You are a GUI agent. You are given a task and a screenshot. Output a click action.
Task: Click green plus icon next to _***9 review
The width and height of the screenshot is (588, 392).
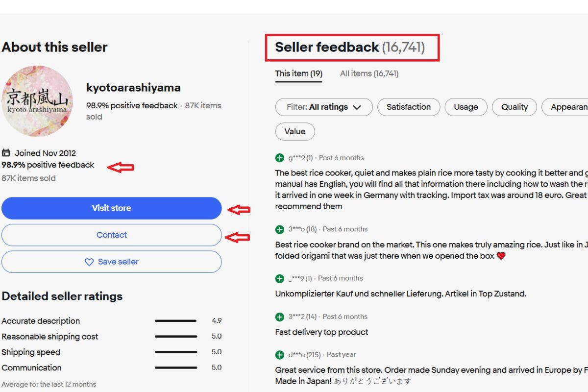(x=280, y=278)
